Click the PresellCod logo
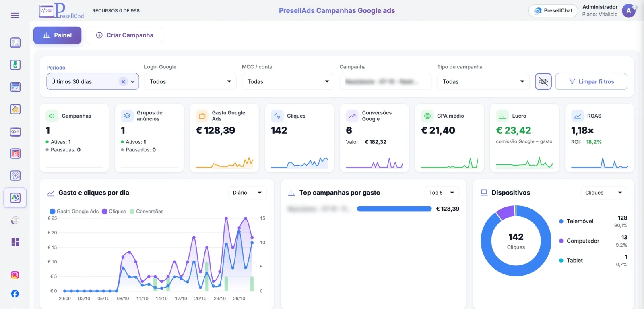Viewport: 644px width, 309px height. pyautogui.click(x=61, y=11)
